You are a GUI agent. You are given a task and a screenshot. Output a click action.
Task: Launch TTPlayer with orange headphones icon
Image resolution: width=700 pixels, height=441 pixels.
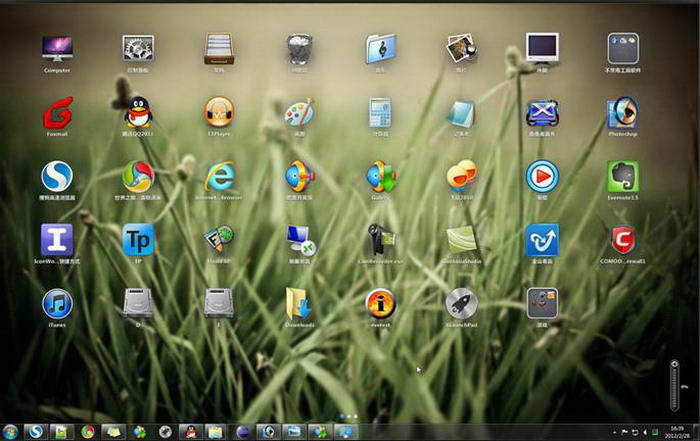[219, 112]
